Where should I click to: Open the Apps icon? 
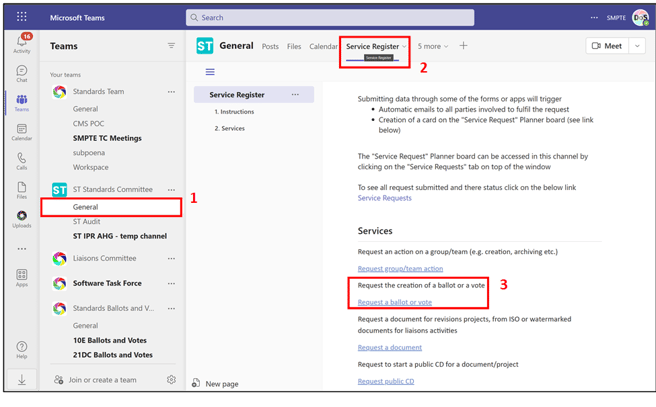point(21,277)
